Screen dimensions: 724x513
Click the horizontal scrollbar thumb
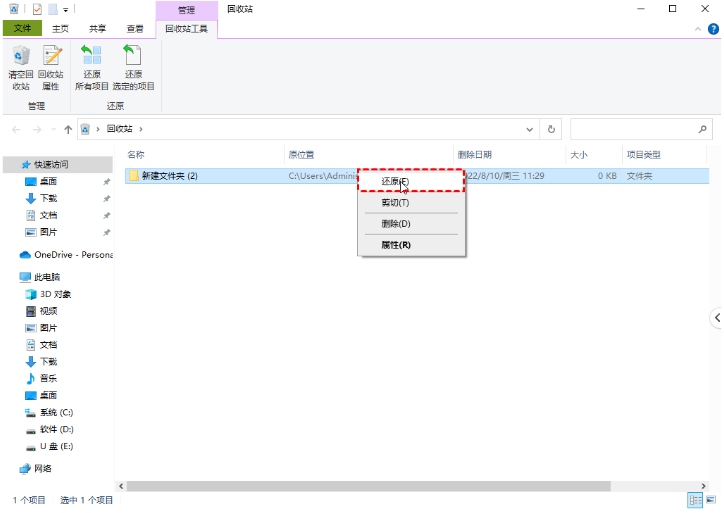(x=368, y=486)
